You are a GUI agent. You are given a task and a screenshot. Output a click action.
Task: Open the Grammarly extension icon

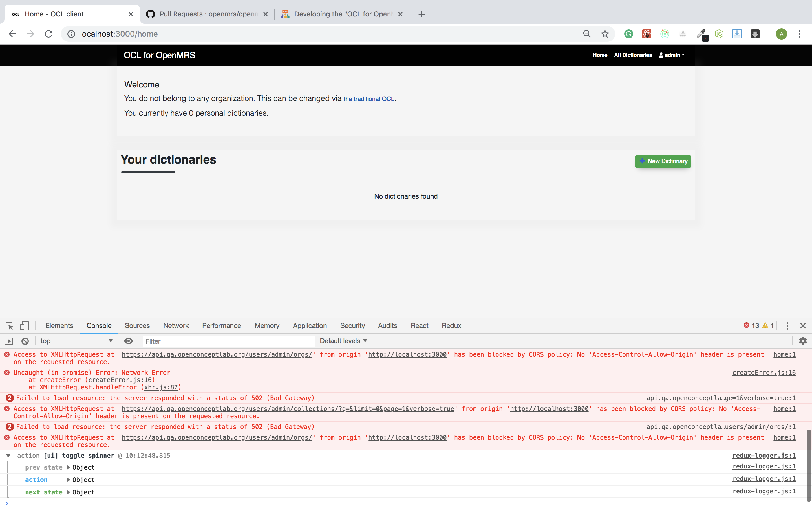coord(628,34)
